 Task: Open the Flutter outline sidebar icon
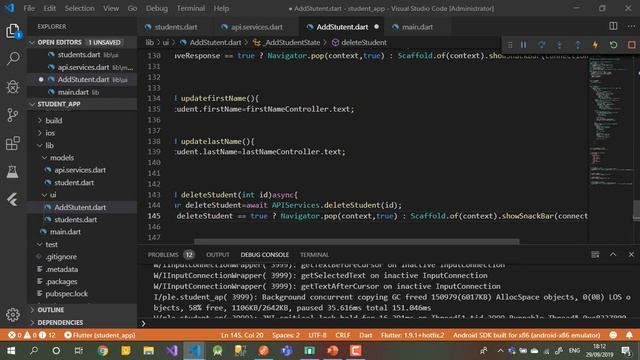[x=13, y=200]
